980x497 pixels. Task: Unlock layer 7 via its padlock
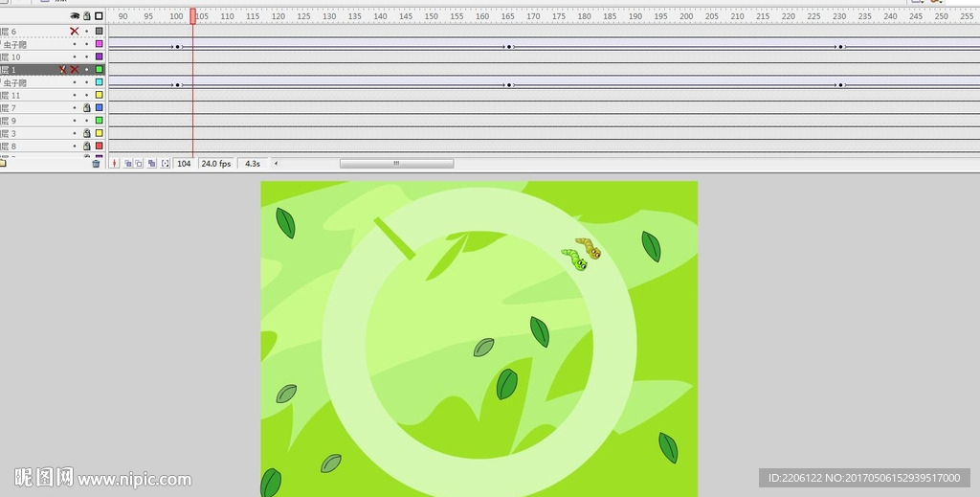tap(87, 108)
